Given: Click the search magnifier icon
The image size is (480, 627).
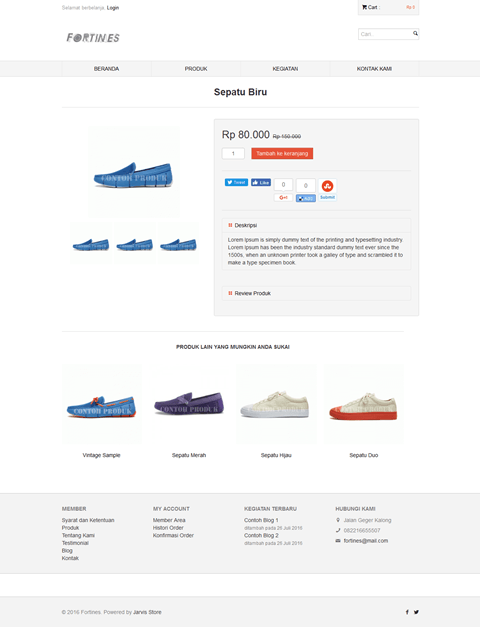Looking at the screenshot, I should pos(415,34).
